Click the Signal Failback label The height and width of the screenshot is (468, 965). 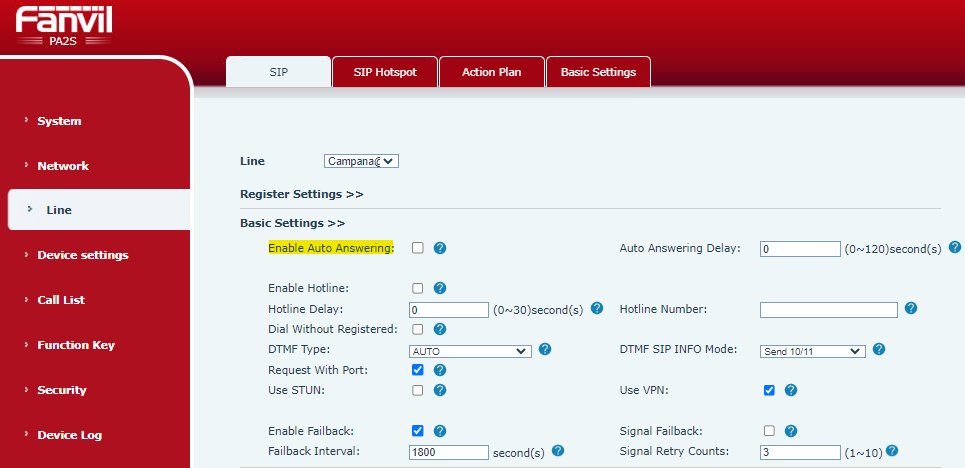(x=661, y=430)
